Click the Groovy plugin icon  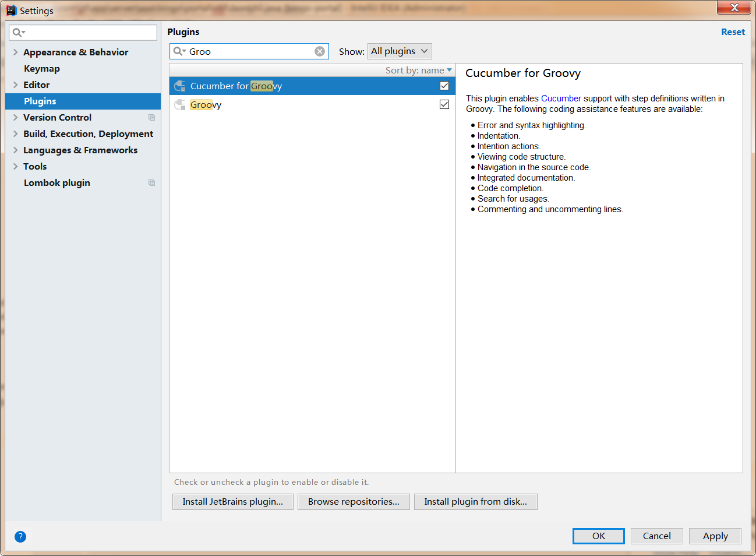coord(180,105)
